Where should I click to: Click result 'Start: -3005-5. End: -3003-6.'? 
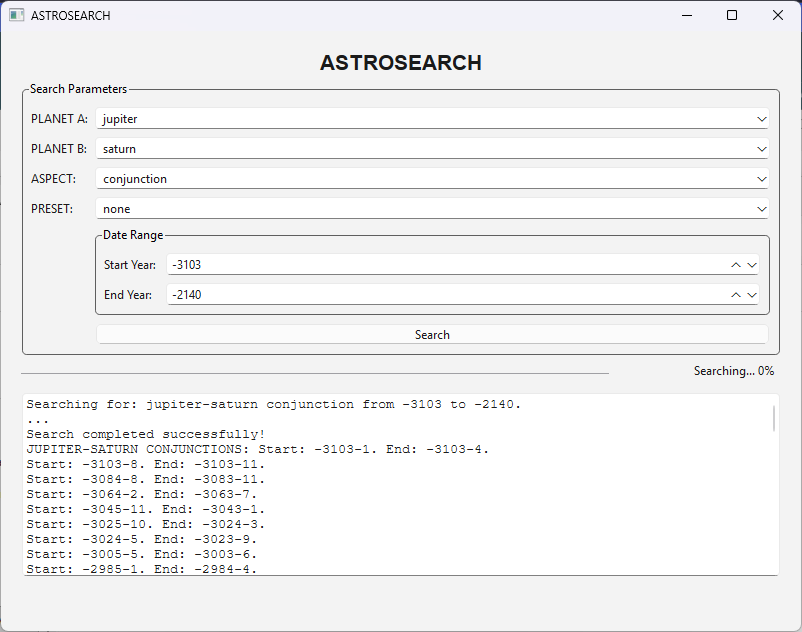click(x=142, y=554)
